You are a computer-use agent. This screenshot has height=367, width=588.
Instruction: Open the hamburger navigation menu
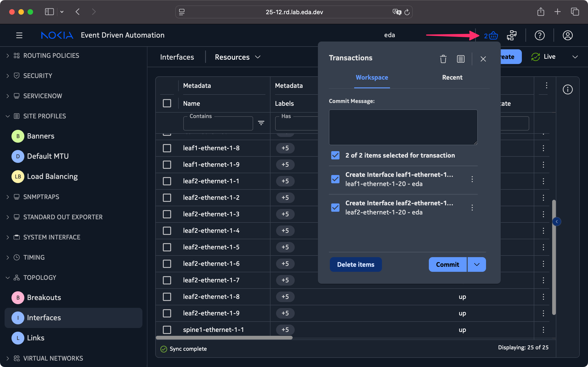[19, 35]
